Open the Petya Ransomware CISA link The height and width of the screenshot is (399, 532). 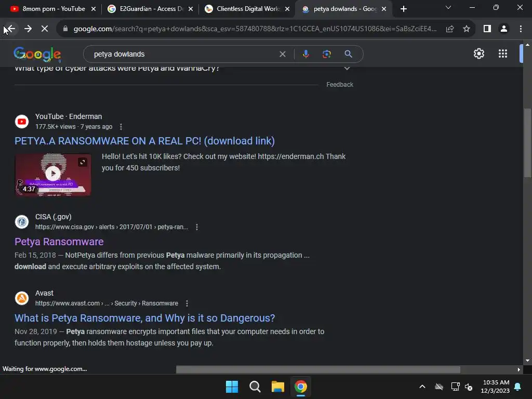click(x=59, y=242)
